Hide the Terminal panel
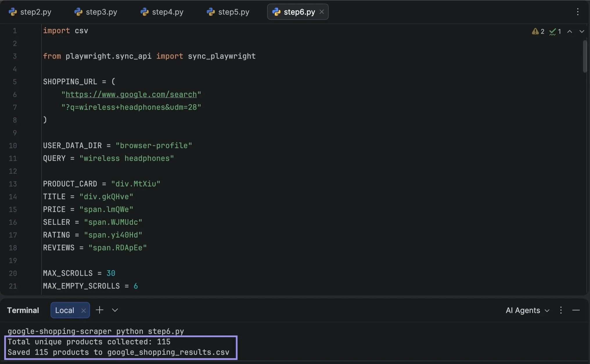The width and height of the screenshot is (590, 364). pos(576,310)
